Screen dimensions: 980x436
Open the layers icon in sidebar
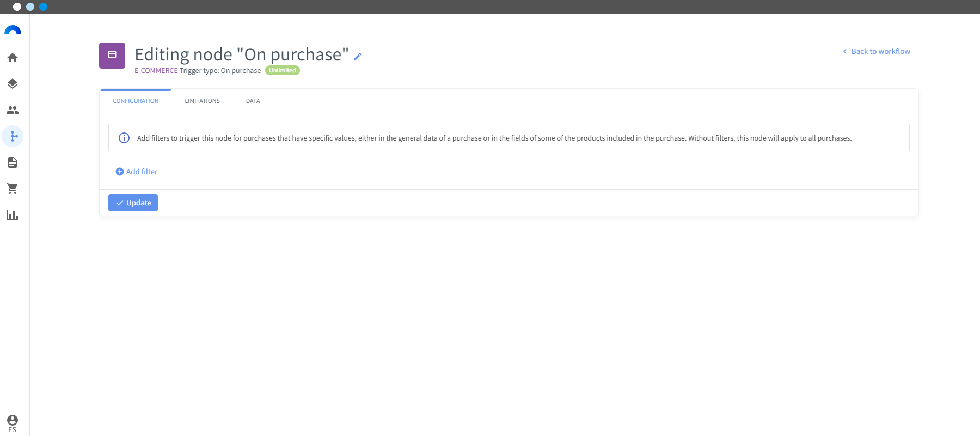coord(13,84)
